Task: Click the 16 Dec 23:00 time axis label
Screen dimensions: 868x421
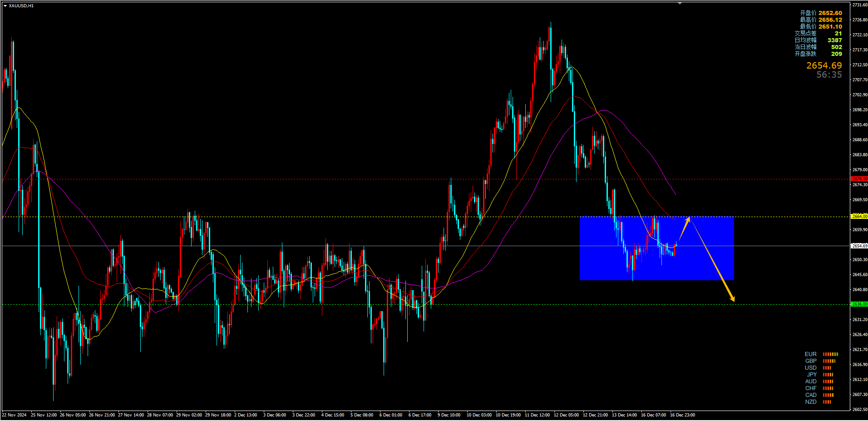Action: (682, 415)
